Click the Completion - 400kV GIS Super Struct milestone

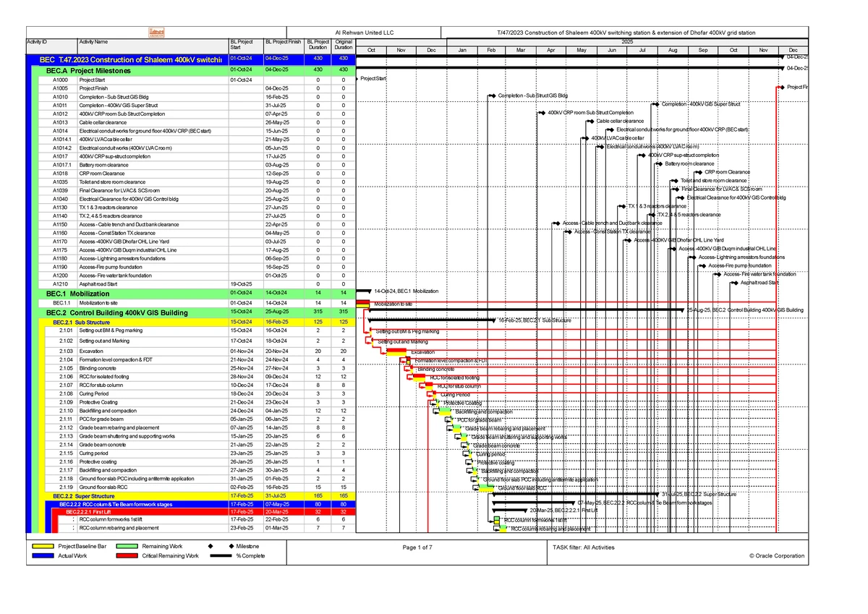click(x=658, y=103)
